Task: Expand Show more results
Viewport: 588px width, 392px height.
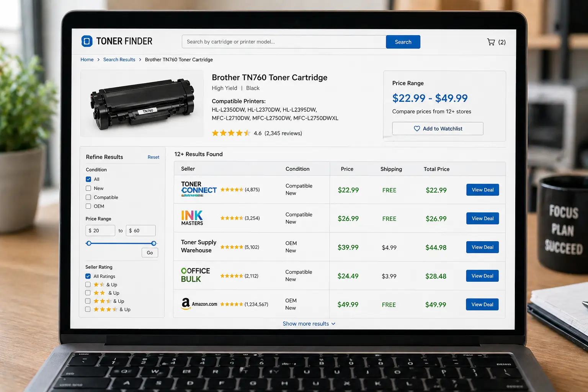Action: (309, 323)
